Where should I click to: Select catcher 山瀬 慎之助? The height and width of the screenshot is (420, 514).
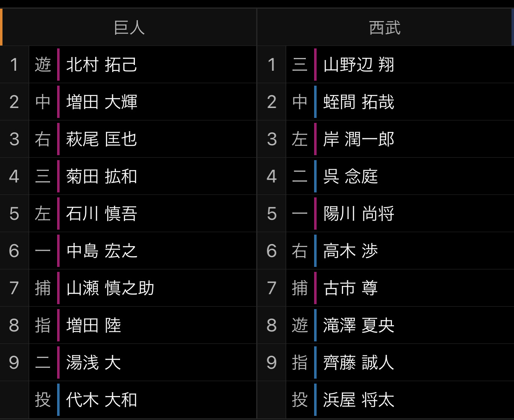110,288
